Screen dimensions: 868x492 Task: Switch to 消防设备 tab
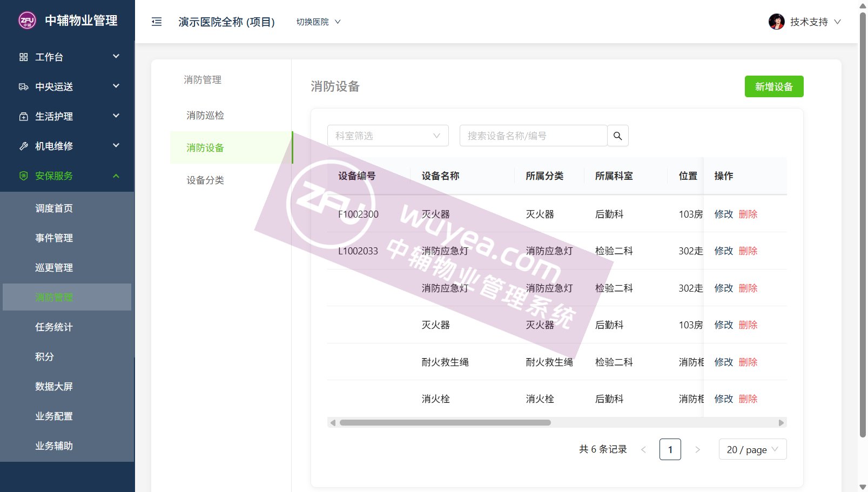pos(231,147)
